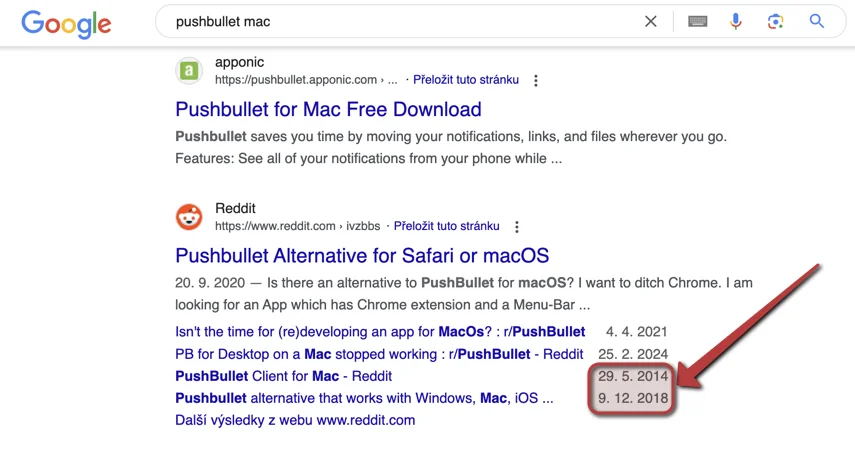
Task: Open Pushbullet alternative that works with Windows link
Action: click(x=364, y=398)
